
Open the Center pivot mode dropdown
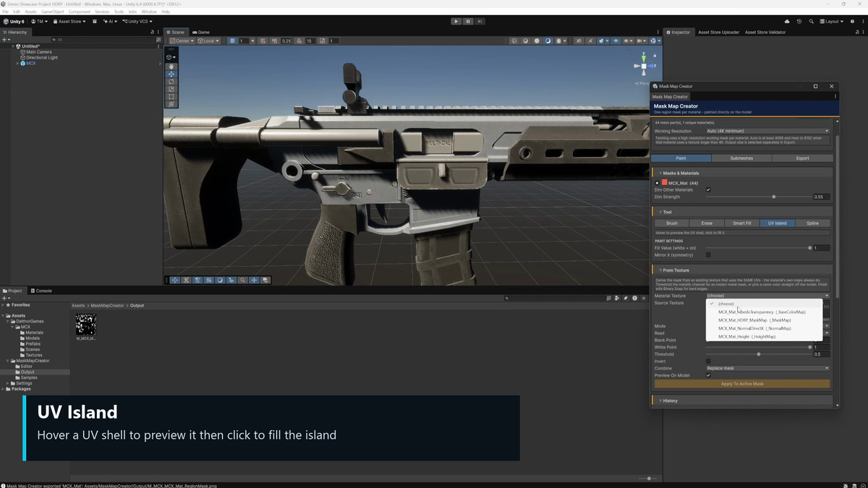click(x=181, y=41)
